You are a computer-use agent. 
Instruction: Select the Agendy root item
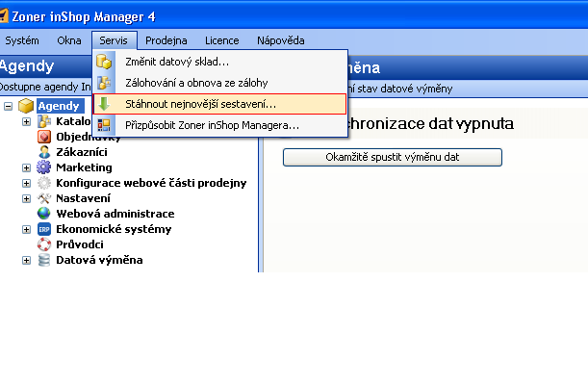59,106
